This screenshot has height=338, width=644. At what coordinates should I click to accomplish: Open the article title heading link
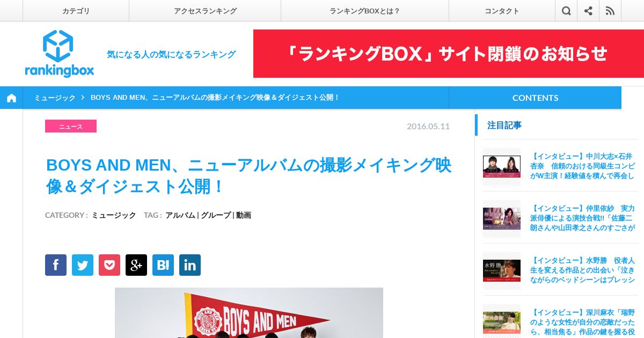pos(249,176)
